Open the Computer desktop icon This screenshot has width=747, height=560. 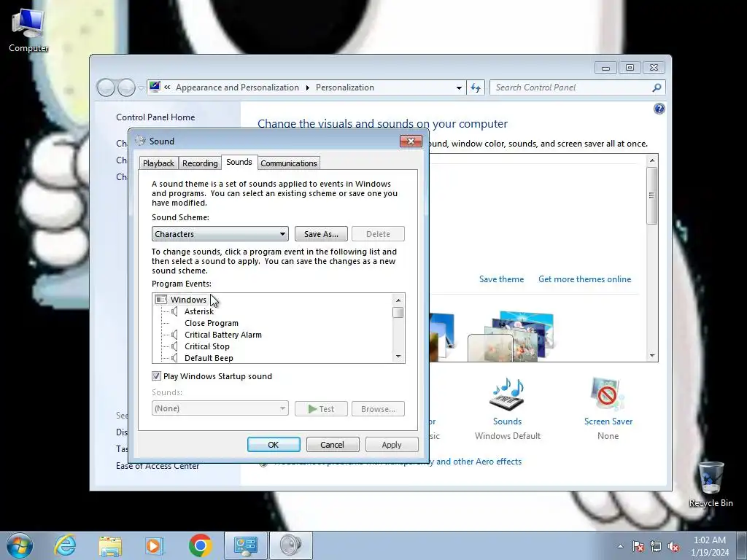click(28, 31)
